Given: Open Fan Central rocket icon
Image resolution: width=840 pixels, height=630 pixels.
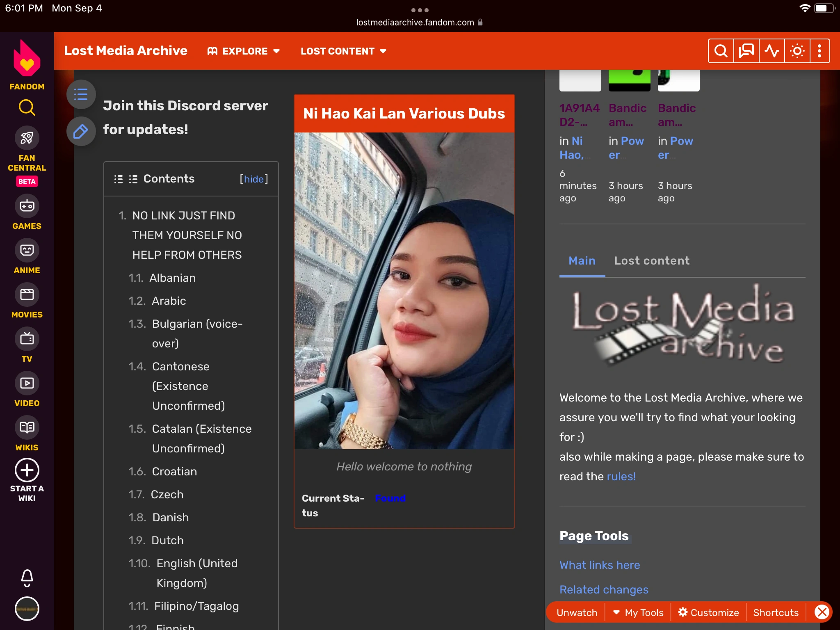Looking at the screenshot, I should pos(27,138).
